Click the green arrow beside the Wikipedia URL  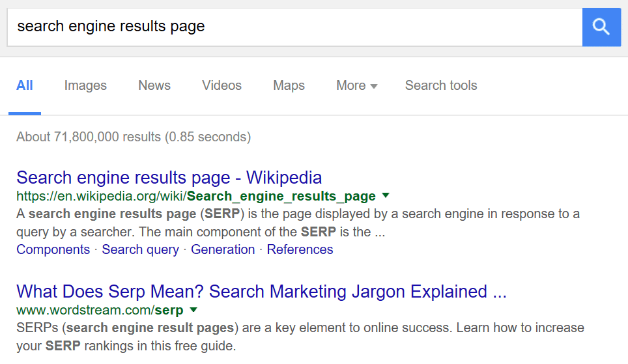point(386,195)
